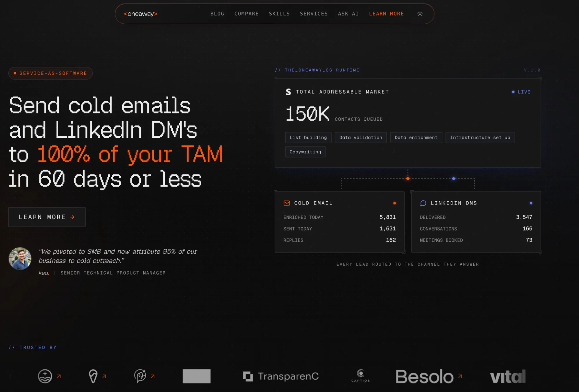Click arrow icon in LEARN MORE button
The width and height of the screenshot is (579, 392).
point(72,217)
